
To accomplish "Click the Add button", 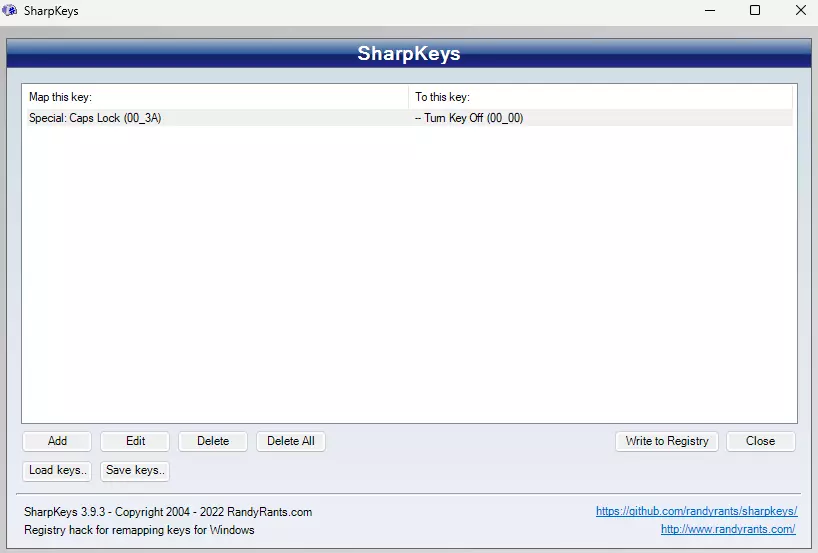I will tap(57, 441).
